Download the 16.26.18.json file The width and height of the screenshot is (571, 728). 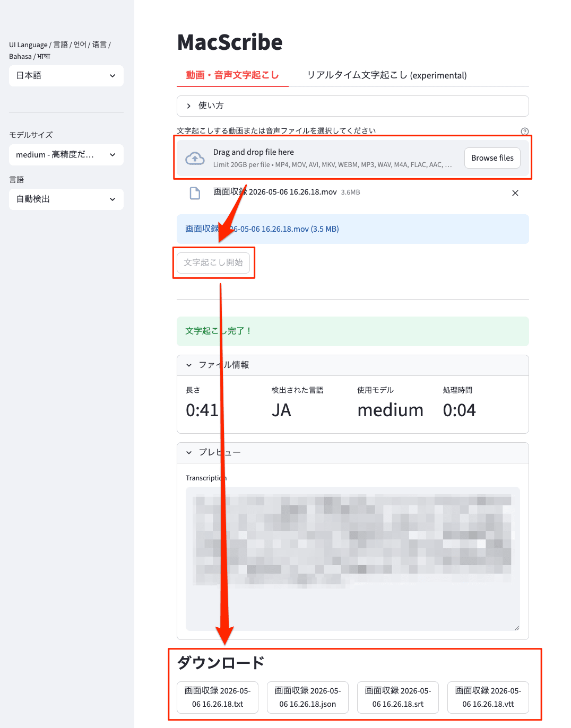point(308,697)
